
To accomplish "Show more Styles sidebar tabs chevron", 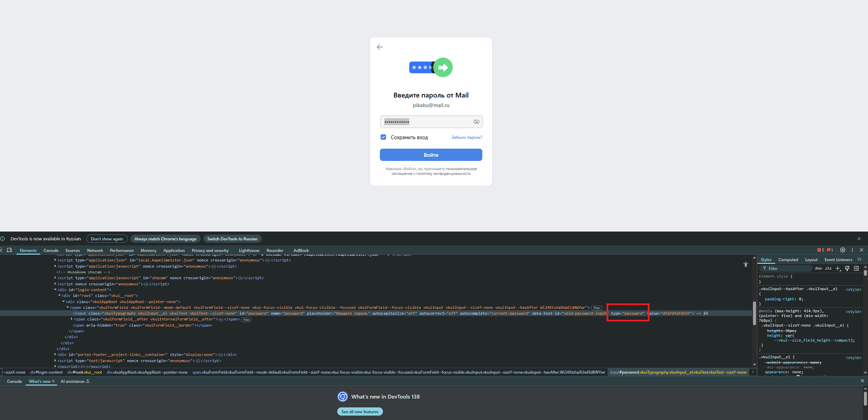I will [x=860, y=260].
